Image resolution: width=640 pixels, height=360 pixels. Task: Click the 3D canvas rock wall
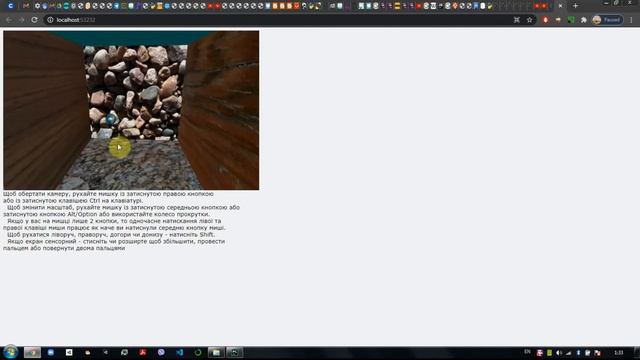coord(135,92)
